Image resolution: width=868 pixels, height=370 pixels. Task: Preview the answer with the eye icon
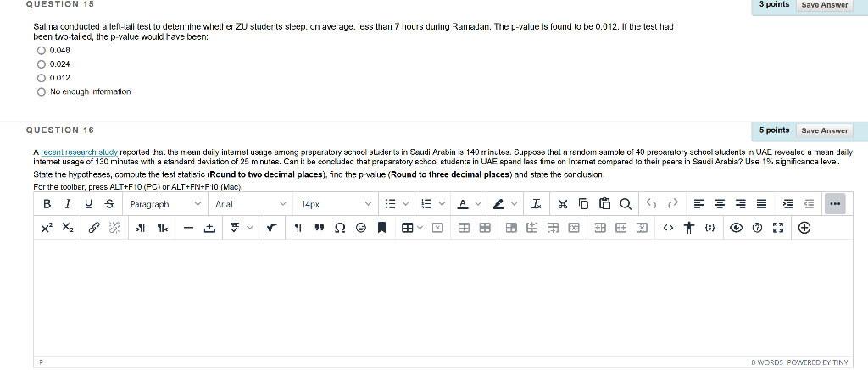click(737, 227)
